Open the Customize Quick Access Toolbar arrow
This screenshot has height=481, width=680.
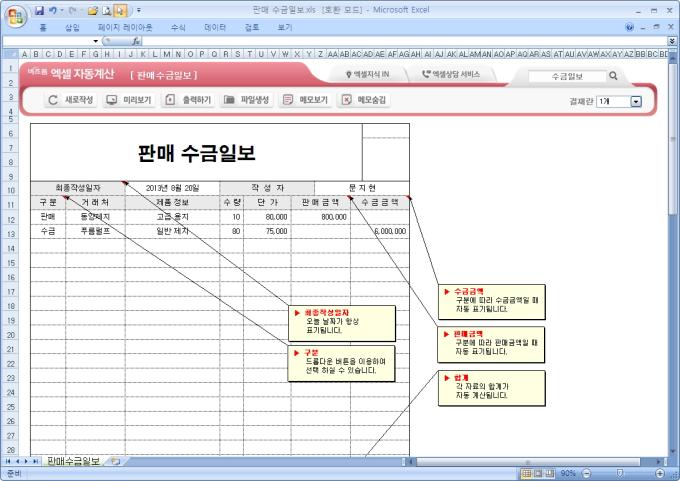[139, 10]
